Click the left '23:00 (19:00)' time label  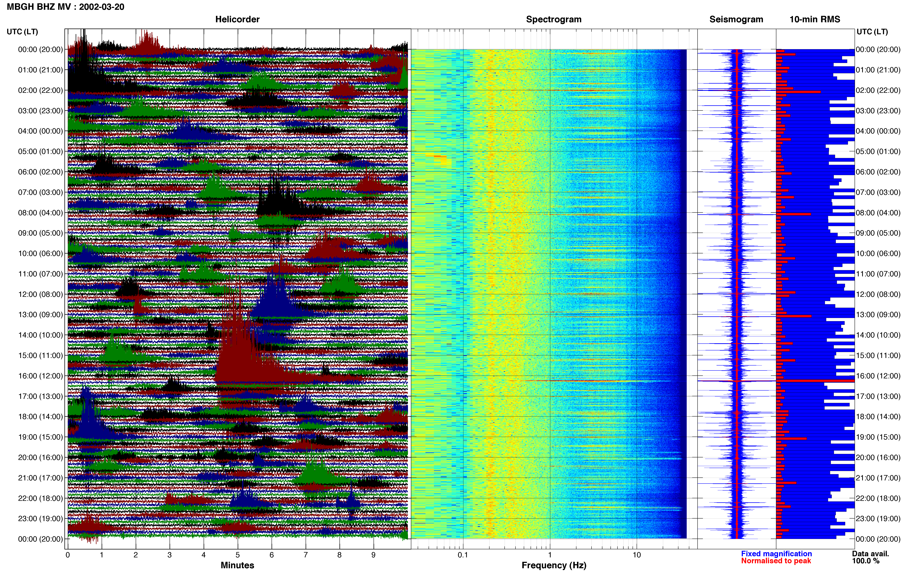pos(41,519)
